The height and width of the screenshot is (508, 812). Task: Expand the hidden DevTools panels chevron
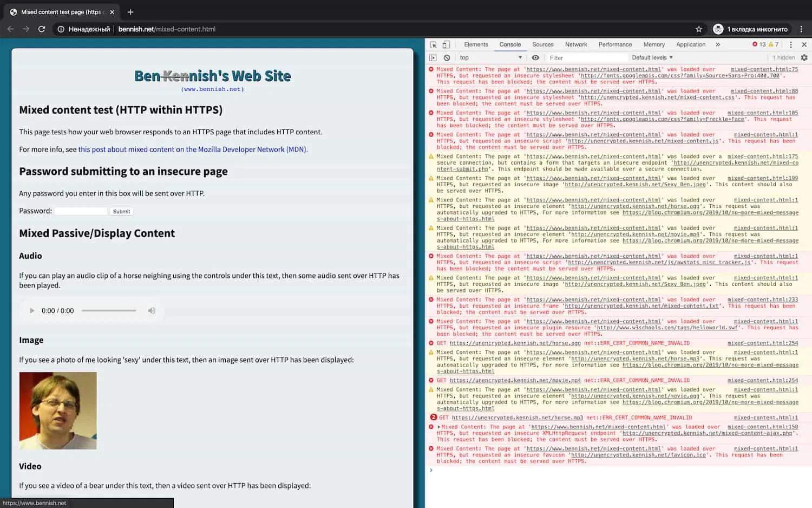coord(718,44)
